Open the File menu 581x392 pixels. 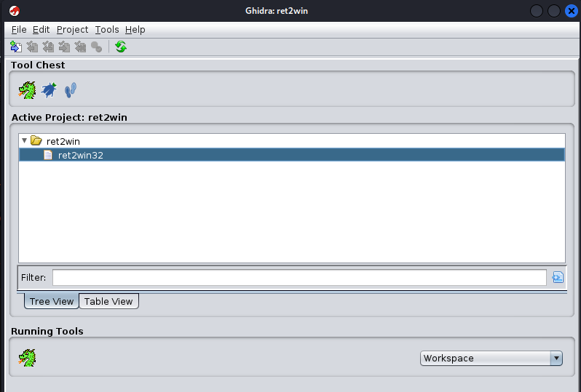click(19, 30)
